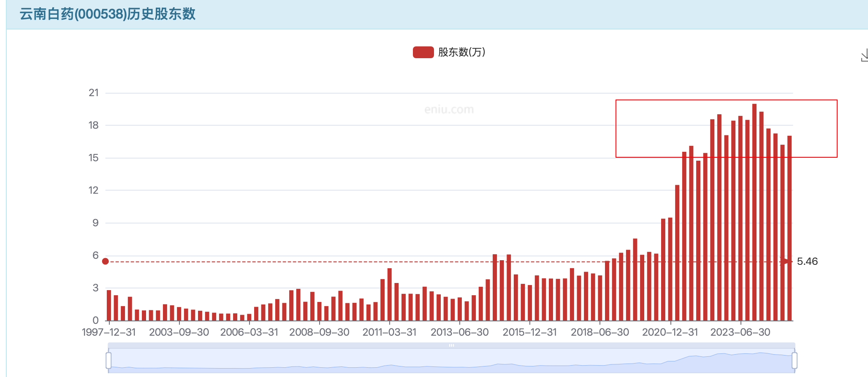
Task: Click the x-axis label 2020-12-31
Action: pos(670,332)
